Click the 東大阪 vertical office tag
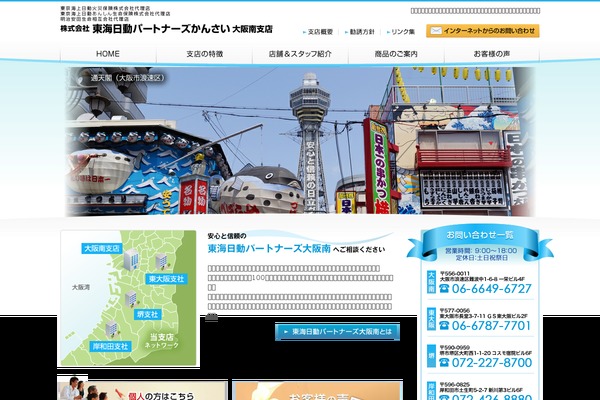Screen dimensions: 600x400 pos(431,319)
